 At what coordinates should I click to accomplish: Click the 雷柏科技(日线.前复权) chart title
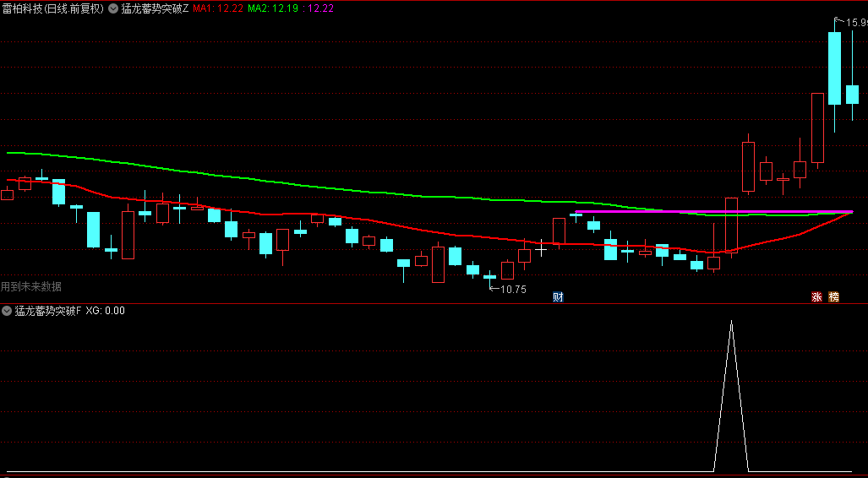click(54, 8)
